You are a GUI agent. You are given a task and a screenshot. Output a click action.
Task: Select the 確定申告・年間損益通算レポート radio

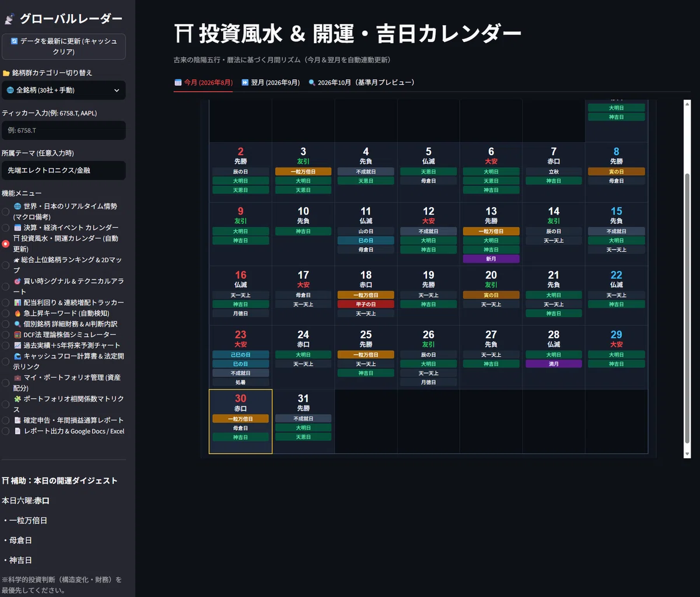tap(6, 420)
